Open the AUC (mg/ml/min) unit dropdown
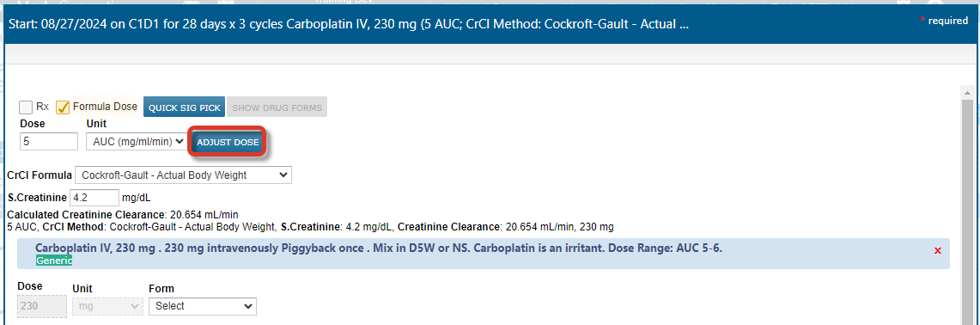980x325 pixels. coord(137,142)
